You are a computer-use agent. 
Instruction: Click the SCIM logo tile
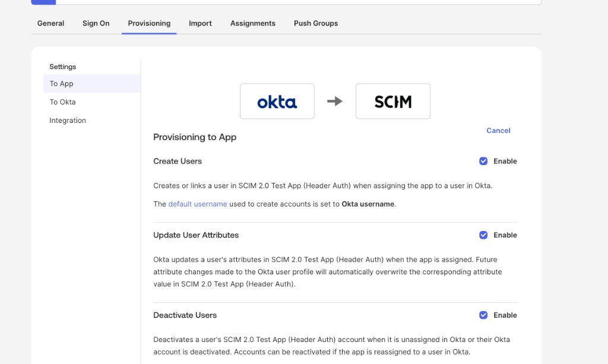[393, 101]
